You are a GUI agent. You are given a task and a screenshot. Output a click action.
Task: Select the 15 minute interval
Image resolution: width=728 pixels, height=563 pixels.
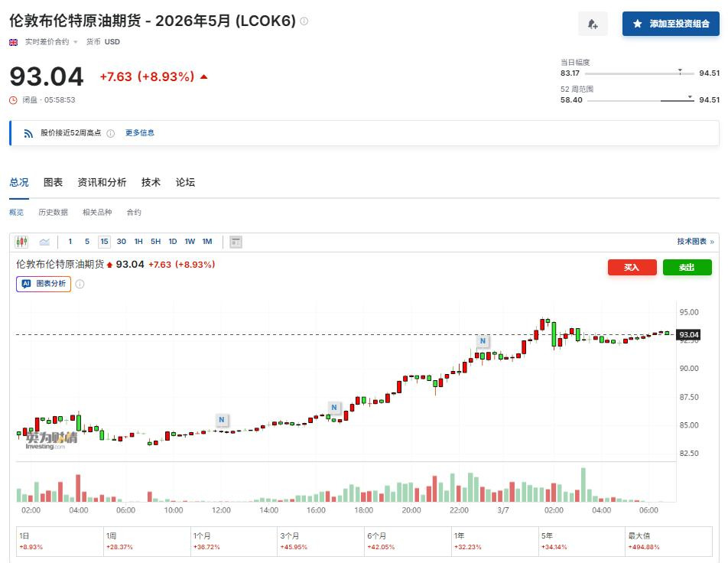point(104,242)
